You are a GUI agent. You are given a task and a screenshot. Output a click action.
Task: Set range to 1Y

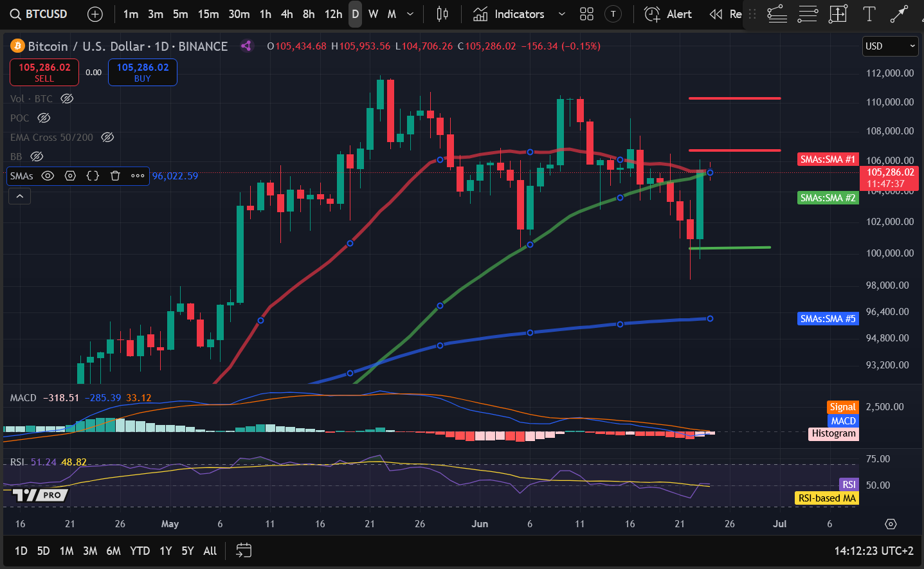pyautogui.click(x=166, y=551)
